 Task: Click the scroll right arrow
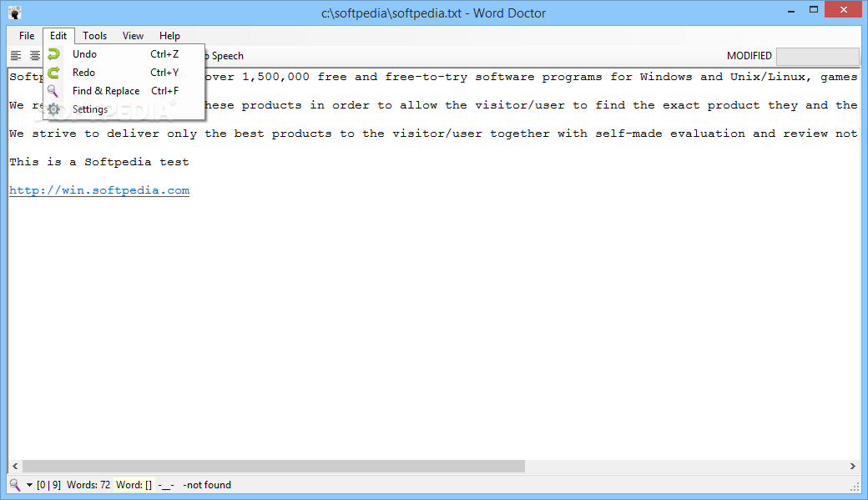click(x=852, y=467)
